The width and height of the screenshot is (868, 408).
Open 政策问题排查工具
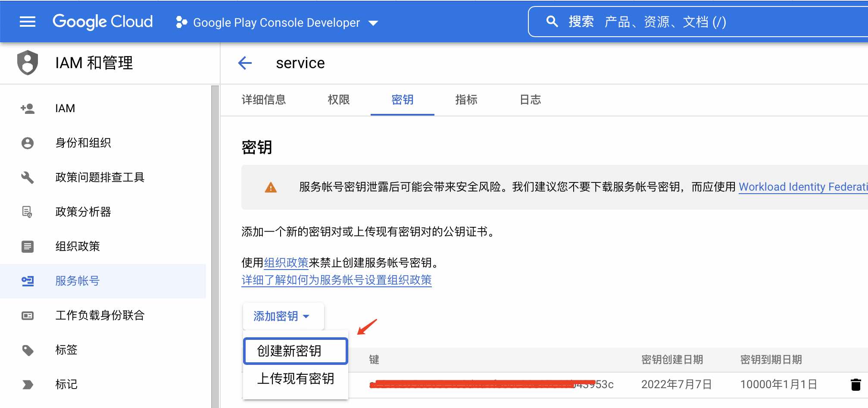tap(103, 177)
